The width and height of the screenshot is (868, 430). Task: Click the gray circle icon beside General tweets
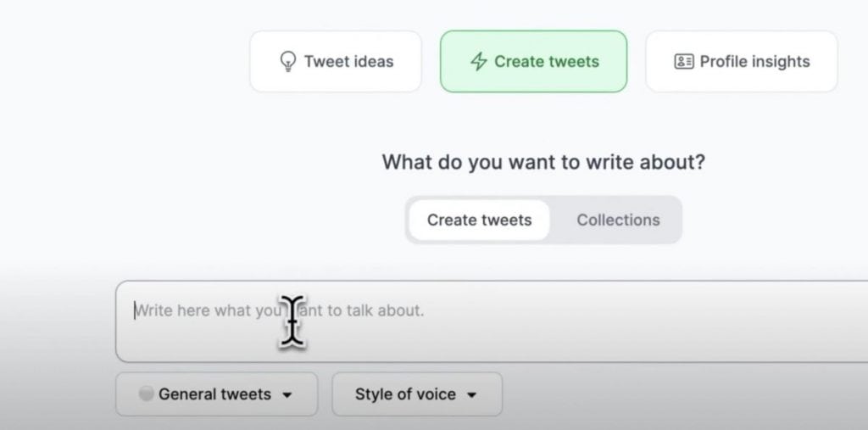click(x=146, y=394)
